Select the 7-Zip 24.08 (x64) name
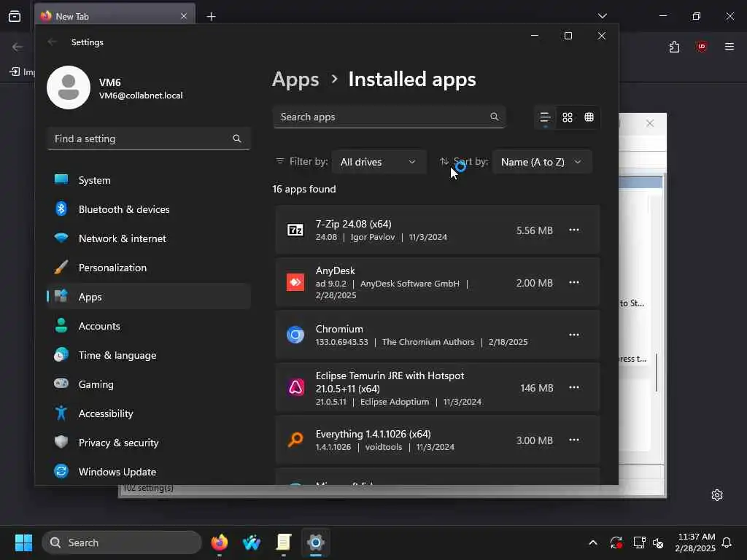The height and width of the screenshot is (560, 747). 354,224
